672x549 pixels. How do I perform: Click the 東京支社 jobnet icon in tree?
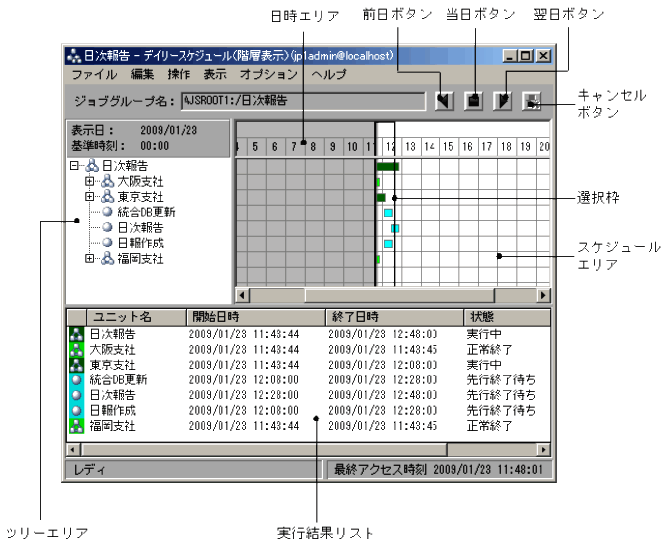coord(108,196)
